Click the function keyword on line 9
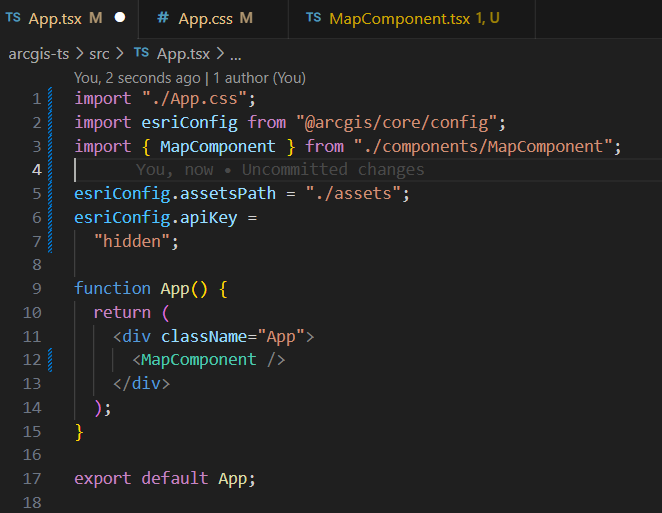This screenshot has height=513, width=662. tap(112, 289)
